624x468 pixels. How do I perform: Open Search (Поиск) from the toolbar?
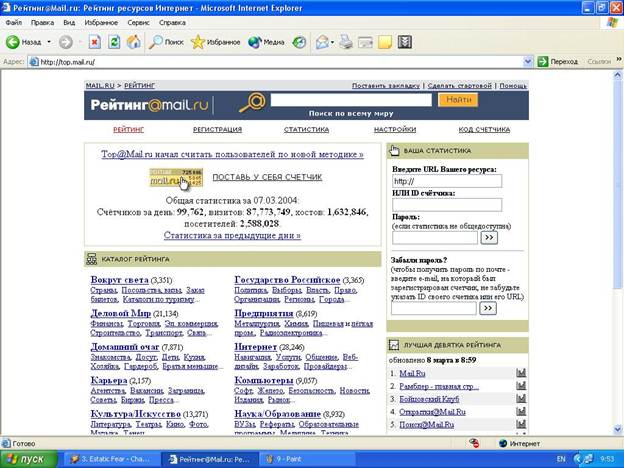[166, 42]
